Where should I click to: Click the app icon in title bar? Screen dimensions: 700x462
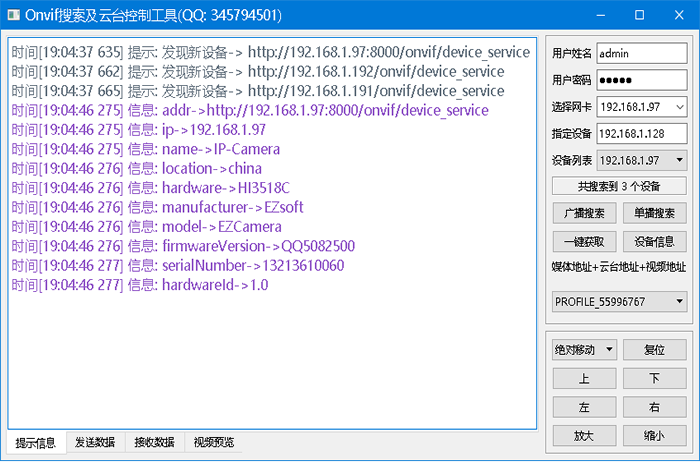click(x=14, y=14)
